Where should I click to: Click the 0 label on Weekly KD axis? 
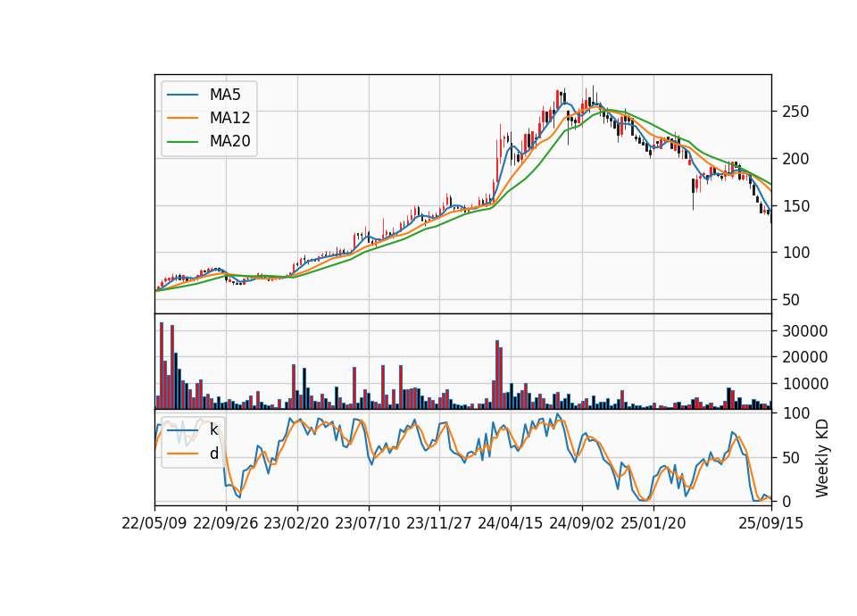tap(786, 502)
